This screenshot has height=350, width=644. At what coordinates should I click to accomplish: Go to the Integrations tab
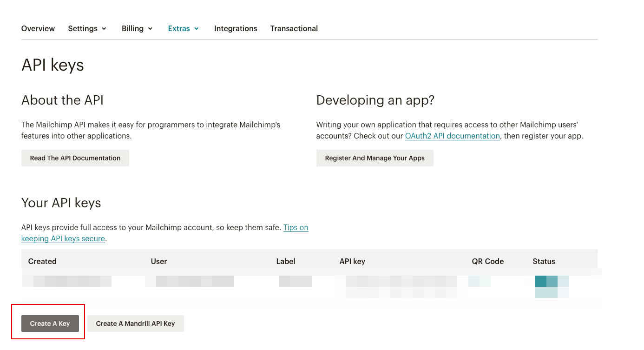click(x=236, y=28)
